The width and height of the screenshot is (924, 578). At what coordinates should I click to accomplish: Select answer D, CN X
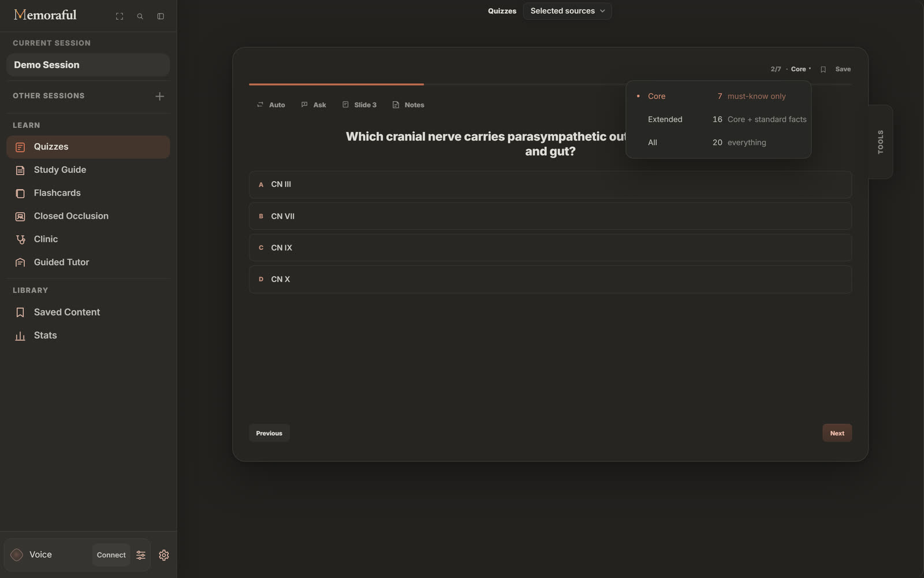coord(550,279)
